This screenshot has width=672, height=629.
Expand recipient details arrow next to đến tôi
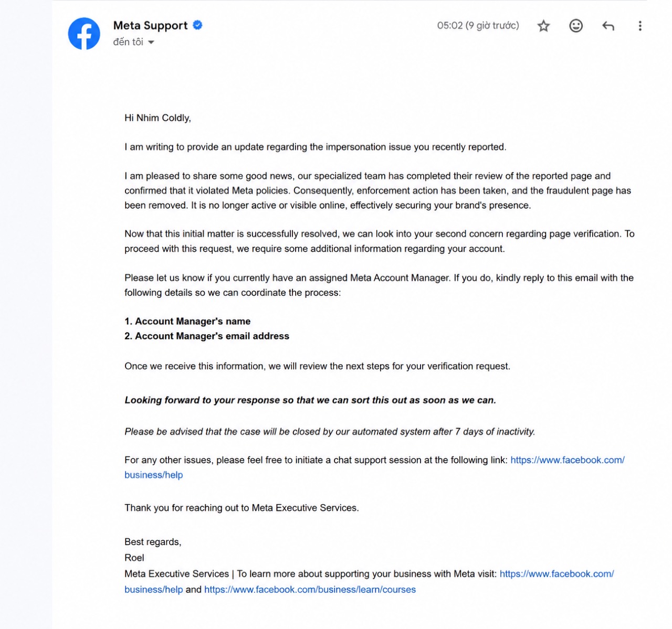[x=151, y=42]
